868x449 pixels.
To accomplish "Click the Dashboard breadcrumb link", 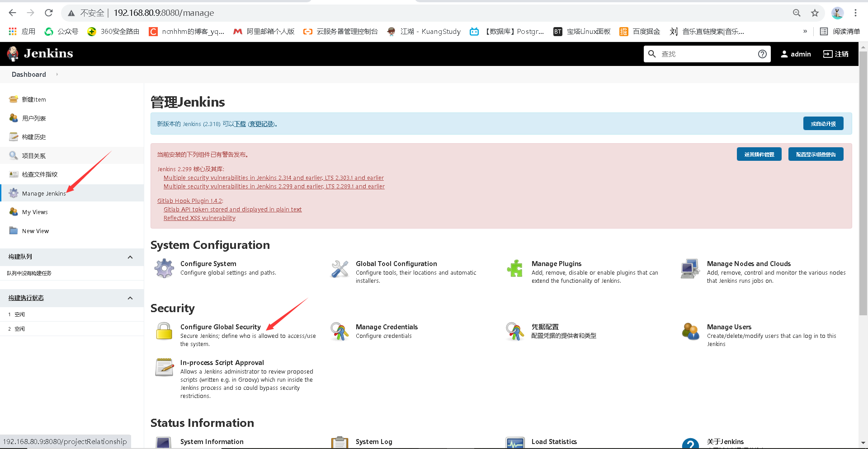I will point(28,75).
